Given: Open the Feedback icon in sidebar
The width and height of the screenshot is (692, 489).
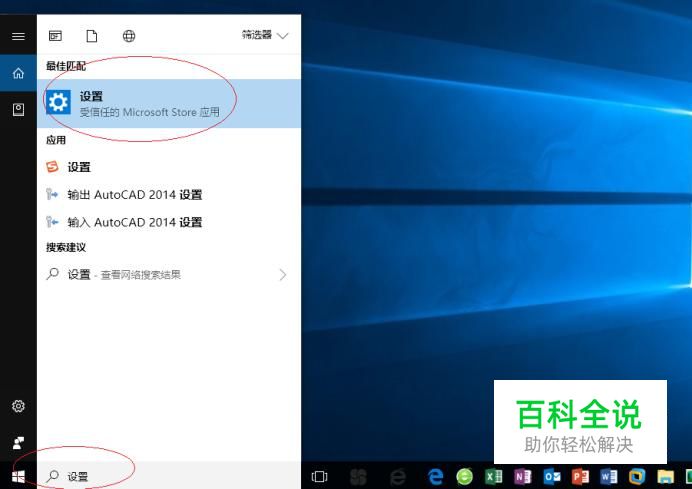Looking at the screenshot, I should pos(18,443).
